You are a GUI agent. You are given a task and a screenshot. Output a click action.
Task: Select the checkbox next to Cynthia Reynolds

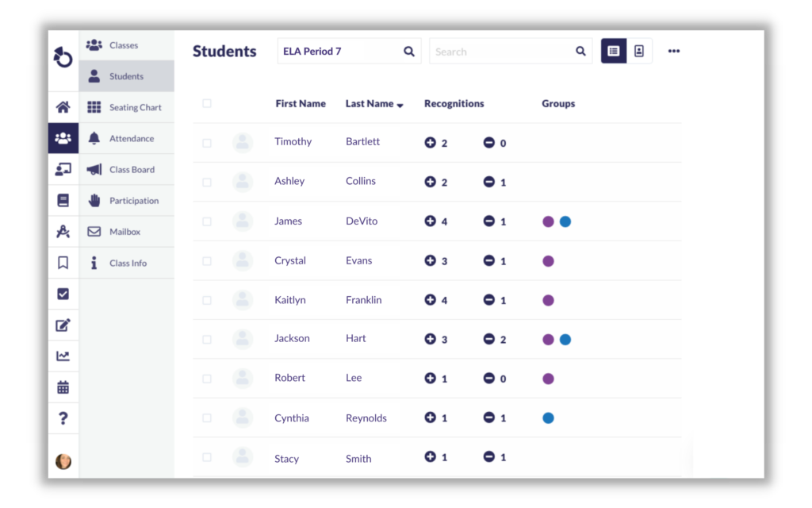point(207,418)
